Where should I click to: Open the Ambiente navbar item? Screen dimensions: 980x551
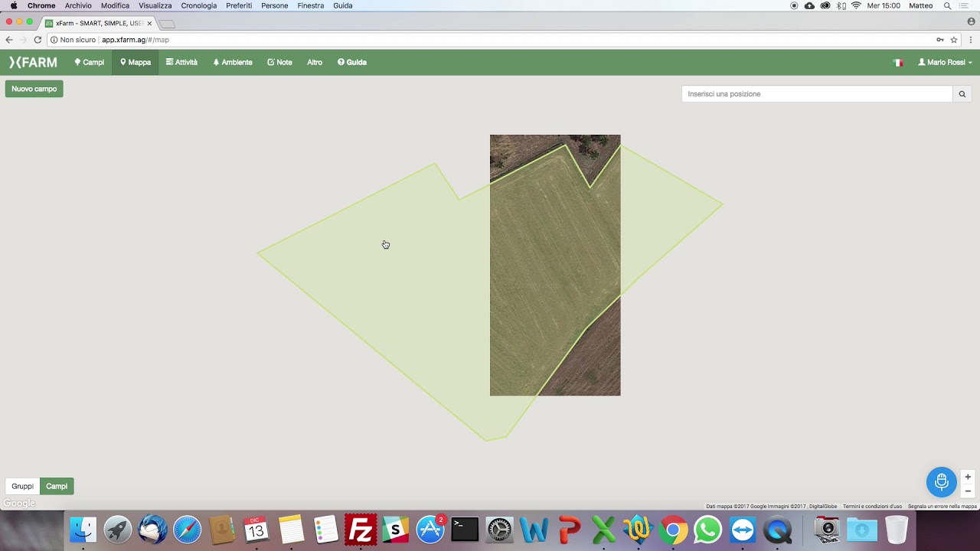pyautogui.click(x=233, y=63)
